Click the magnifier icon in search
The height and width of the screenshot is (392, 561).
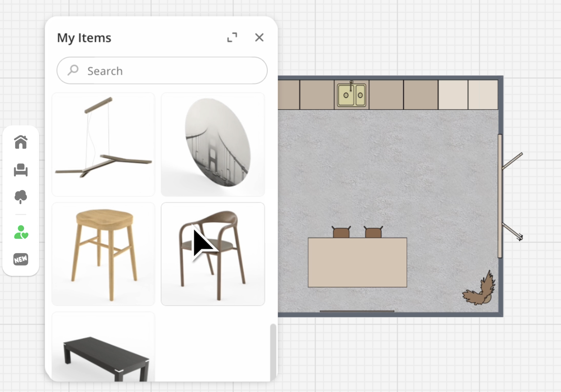[73, 70]
